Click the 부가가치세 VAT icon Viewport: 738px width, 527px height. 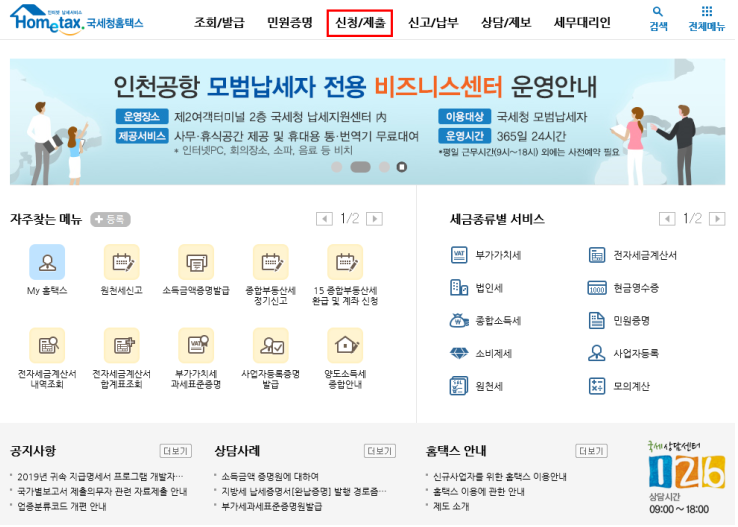pyautogui.click(x=459, y=255)
